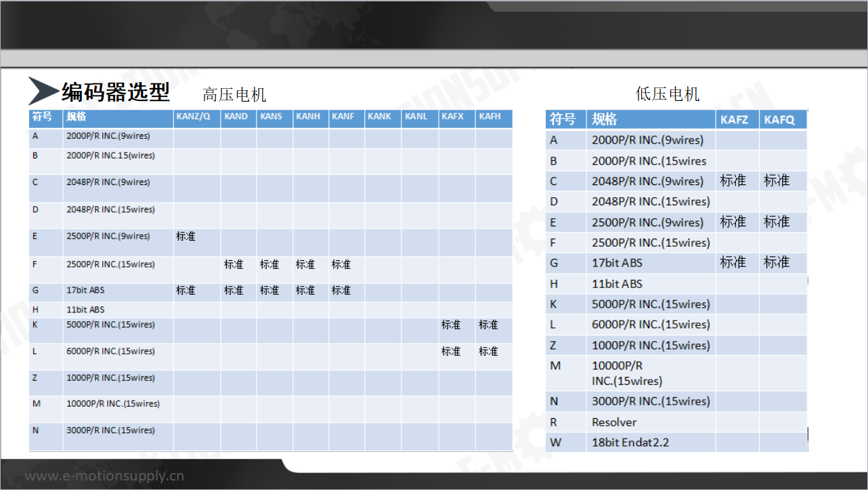The height and width of the screenshot is (490, 868).
Task: Click the www.e-motionsupply.cn website link
Action: pos(104,476)
